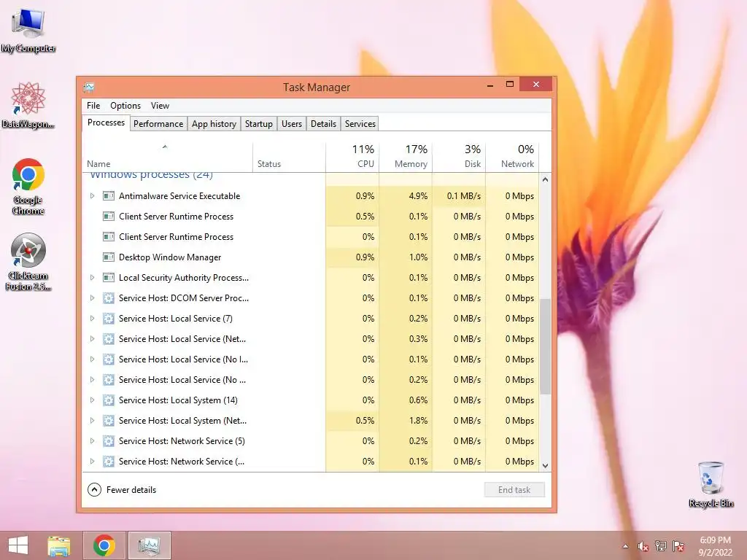Switch to the Services tab
747x560 pixels.
tap(360, 124)
